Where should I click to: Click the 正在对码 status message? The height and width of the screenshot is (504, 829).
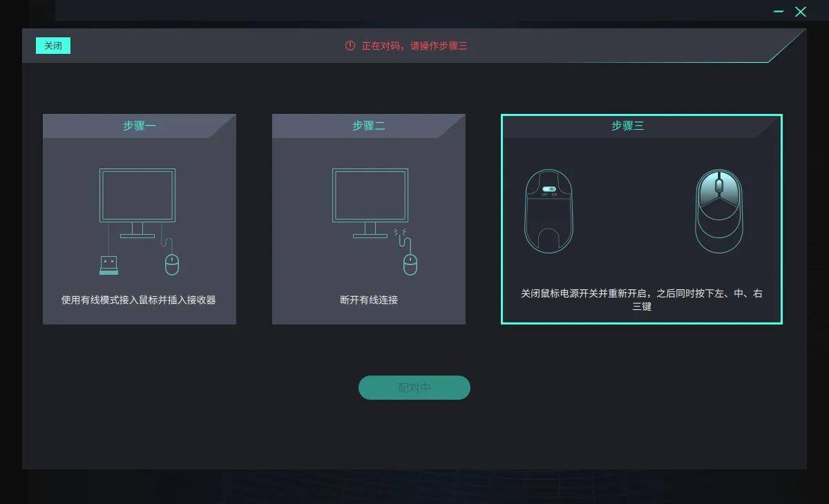[x=414, y=46]
